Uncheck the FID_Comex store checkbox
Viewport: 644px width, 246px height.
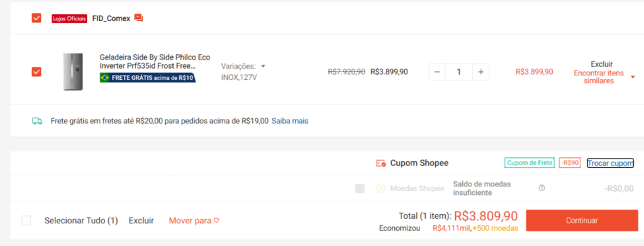tap(36, 18)
